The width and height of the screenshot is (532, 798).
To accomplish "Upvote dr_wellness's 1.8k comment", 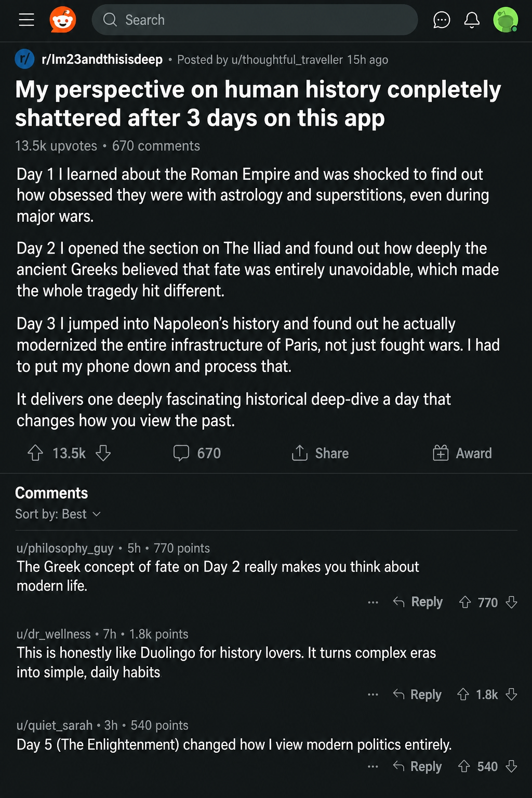I will tap(463, 695).
